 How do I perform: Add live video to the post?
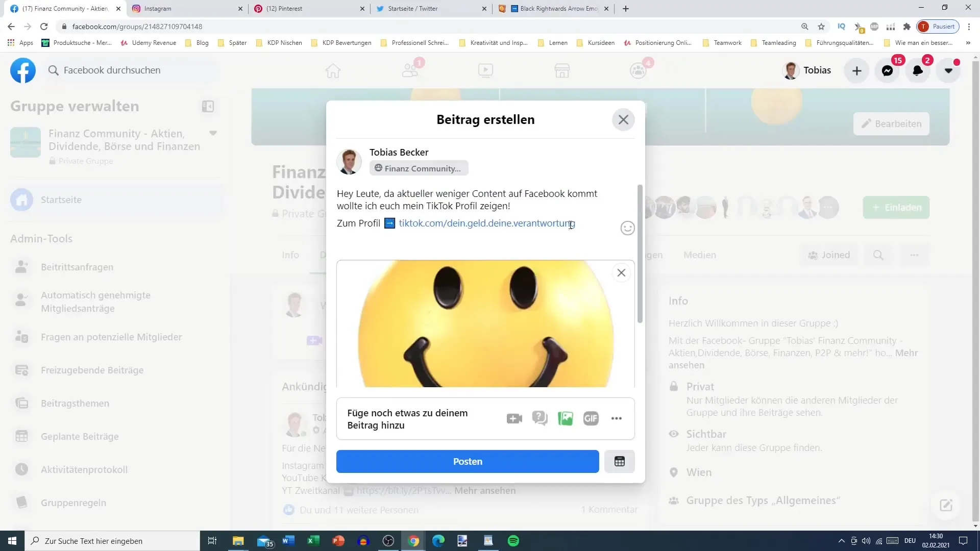point(514,419)
